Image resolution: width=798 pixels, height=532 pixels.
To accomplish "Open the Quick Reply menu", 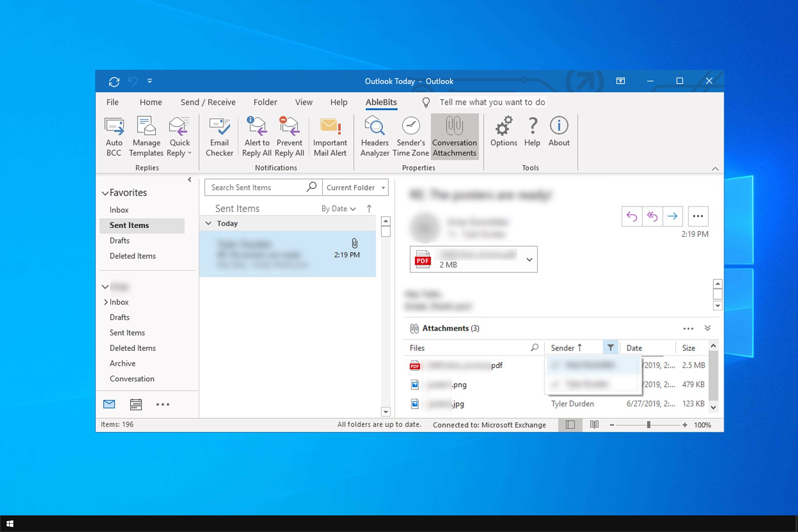I will pyautogui.click(x=179, y=137).
